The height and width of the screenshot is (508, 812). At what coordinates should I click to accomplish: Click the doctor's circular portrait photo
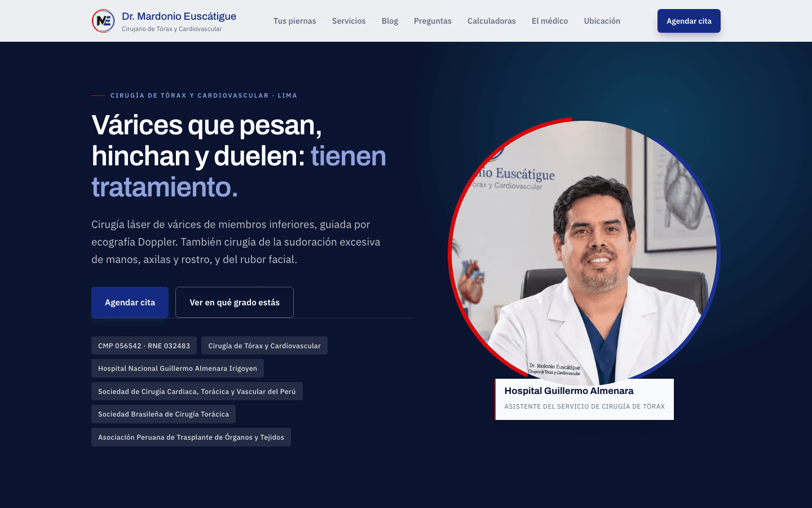click(584, 253)
